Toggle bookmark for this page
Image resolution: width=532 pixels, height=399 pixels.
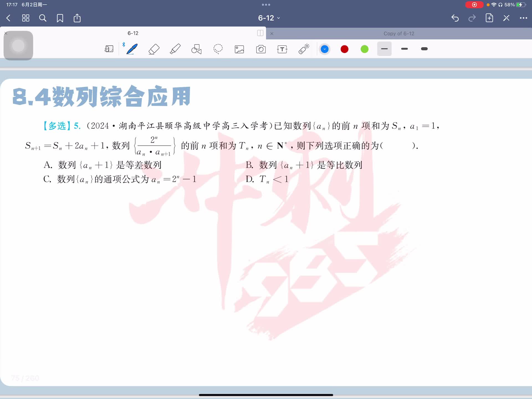pos(60,18)
